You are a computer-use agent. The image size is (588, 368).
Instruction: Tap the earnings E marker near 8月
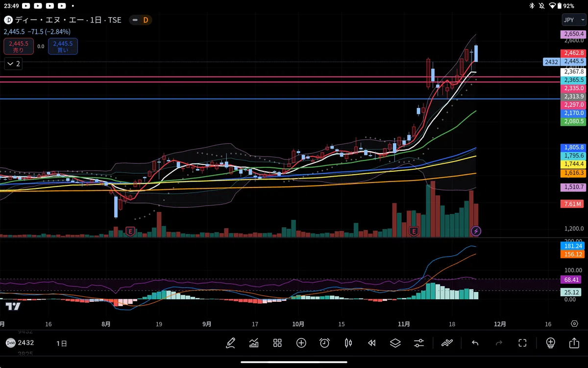pyautogui.click(x=130, y=231)
